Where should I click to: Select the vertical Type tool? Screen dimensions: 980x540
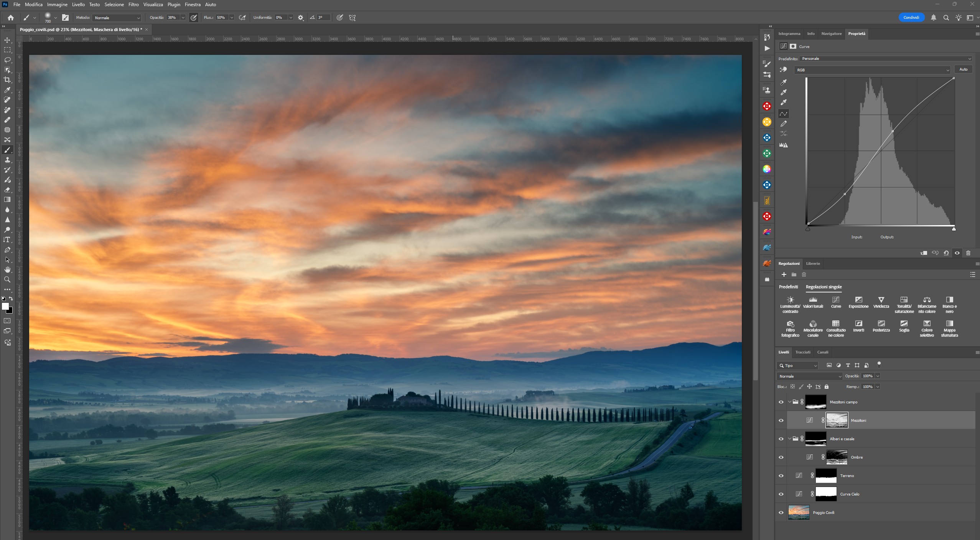pos(7,239)
